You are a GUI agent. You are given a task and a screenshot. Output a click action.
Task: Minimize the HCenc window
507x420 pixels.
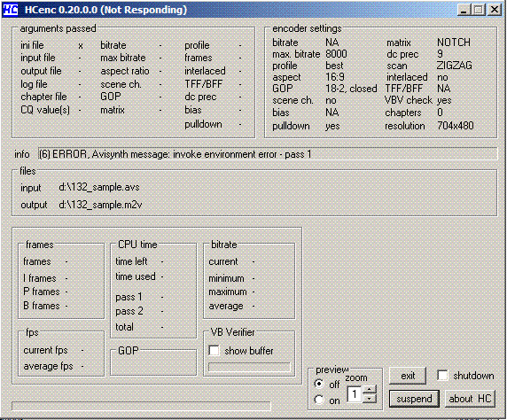pos(464,10)
